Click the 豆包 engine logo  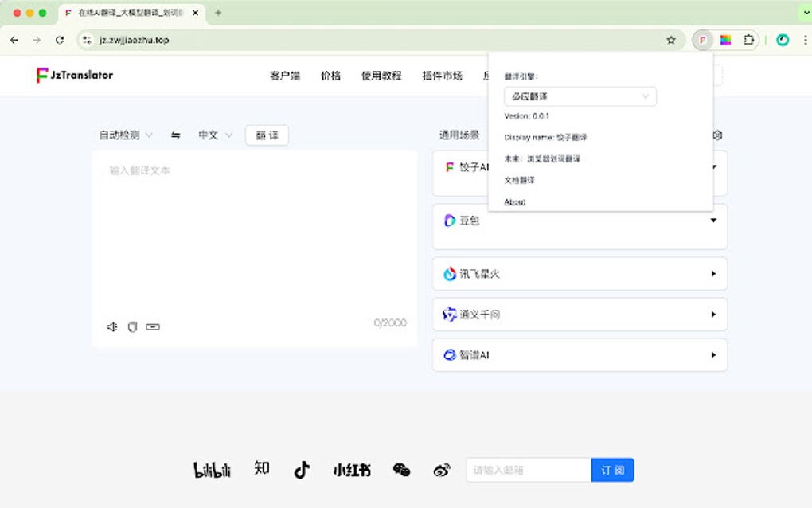click(450, 221)
